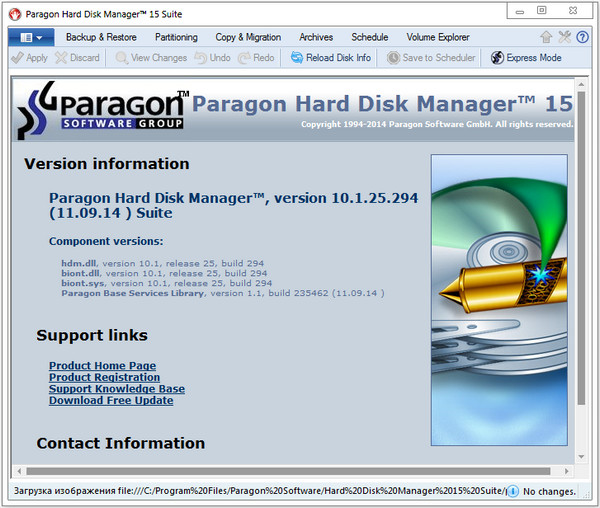Click the Apply checkmark icon

[x=17, y=58]
